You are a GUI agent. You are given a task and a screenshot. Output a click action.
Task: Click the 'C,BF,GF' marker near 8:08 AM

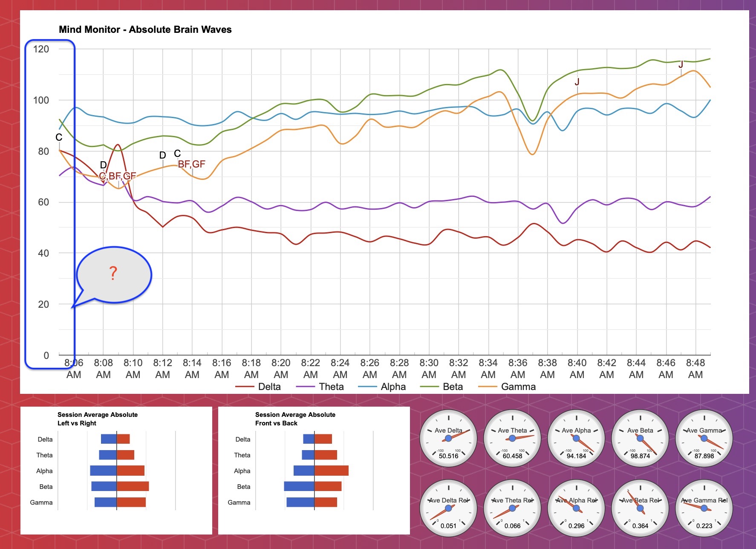[x=118, y=176]
